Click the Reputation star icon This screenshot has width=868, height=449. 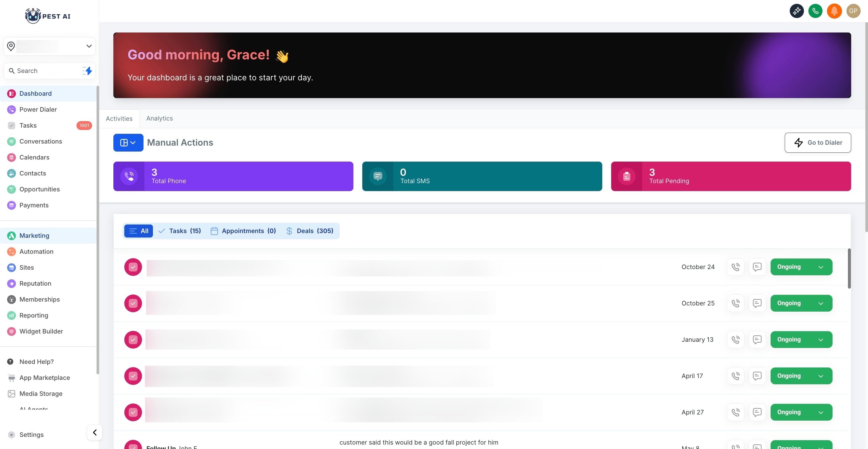(x=12, y=284)
